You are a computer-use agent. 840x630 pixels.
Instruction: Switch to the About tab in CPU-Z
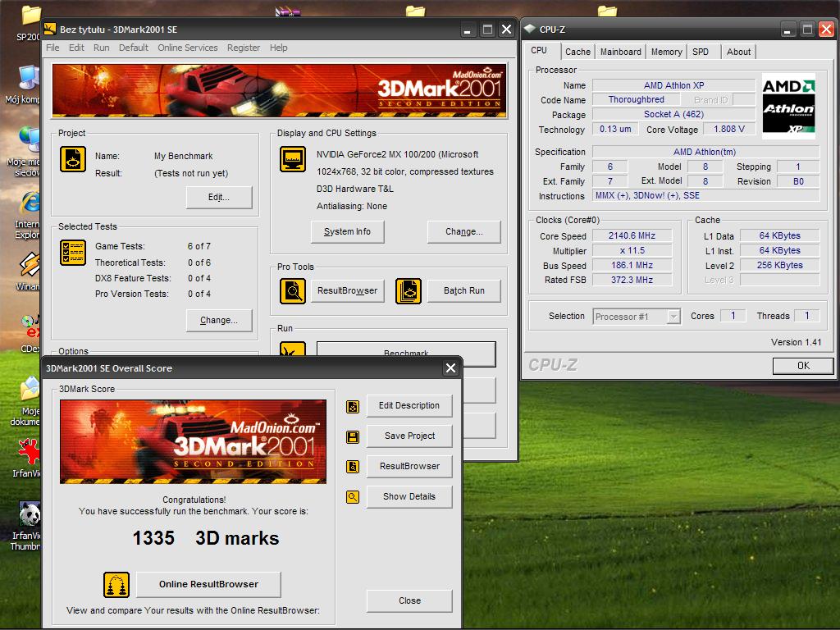coord(738,52)
